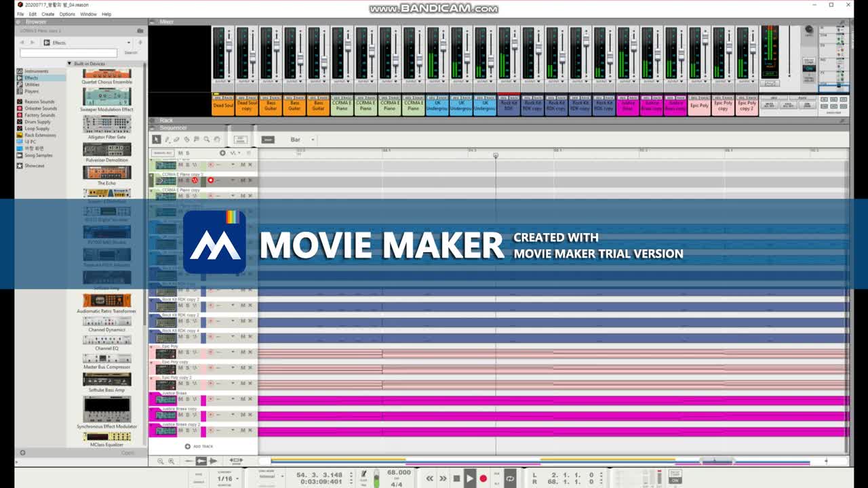Click the song position marker in ruler

(x=496, y=156)
